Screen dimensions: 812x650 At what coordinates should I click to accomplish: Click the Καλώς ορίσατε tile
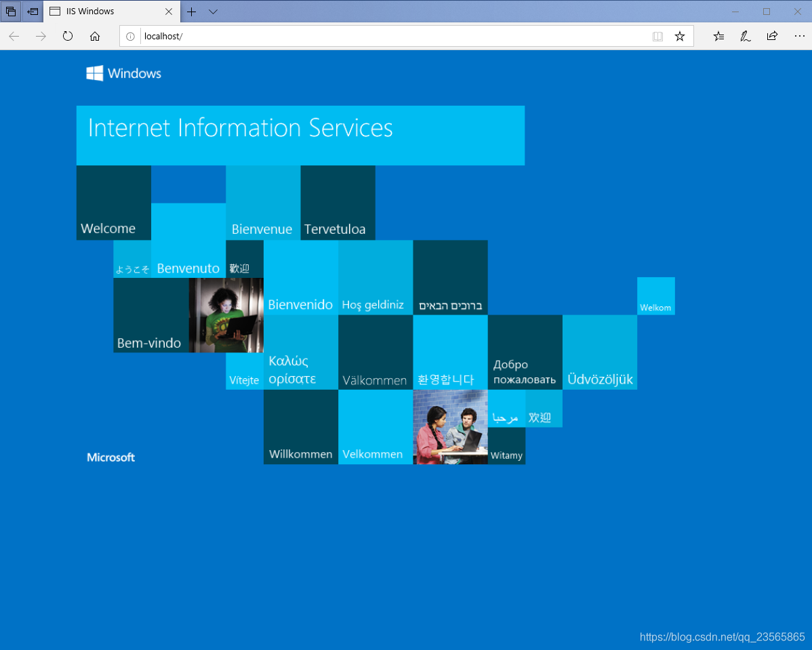point(301,352)
